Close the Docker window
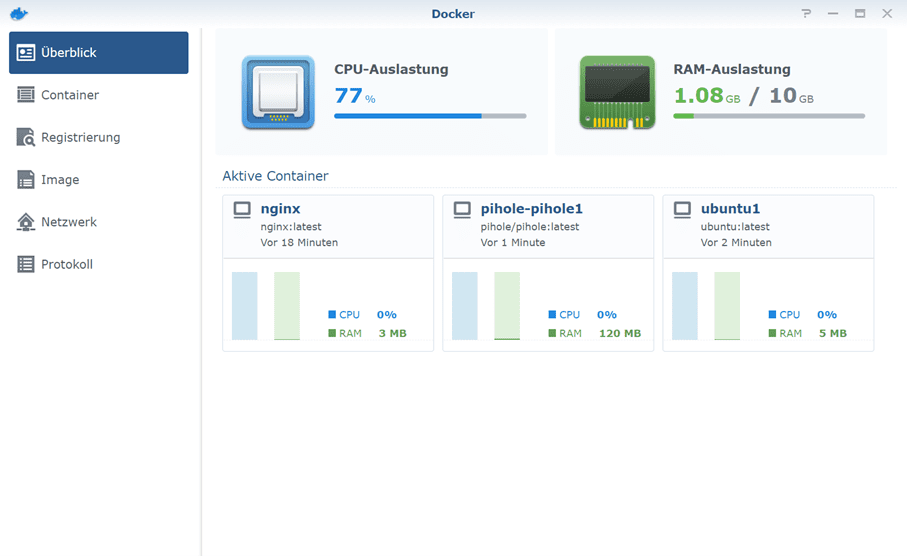 click(887, 13)
